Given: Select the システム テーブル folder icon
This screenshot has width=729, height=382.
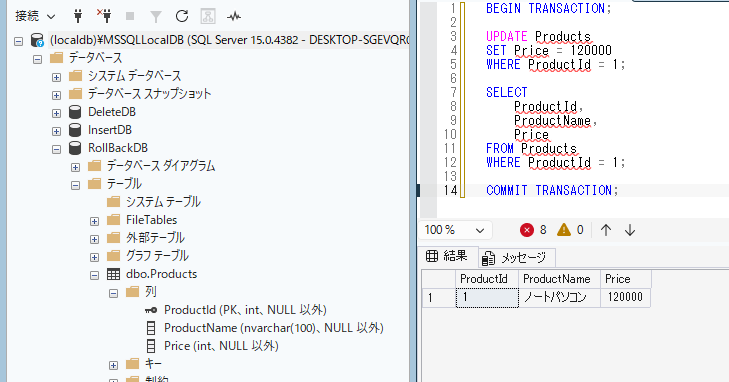Looking at the screenshot, I should 113,202.
